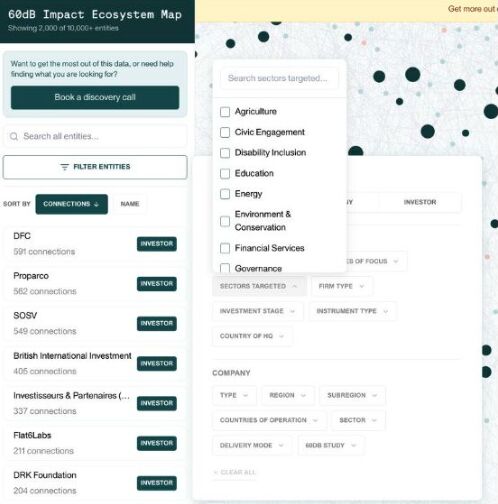
Task: Expand the Investment Stage dropdown
Action: 258,311
